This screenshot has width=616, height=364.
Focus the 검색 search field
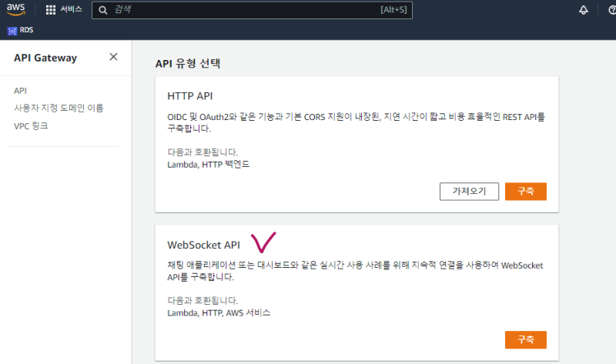(x=252, y=10)
